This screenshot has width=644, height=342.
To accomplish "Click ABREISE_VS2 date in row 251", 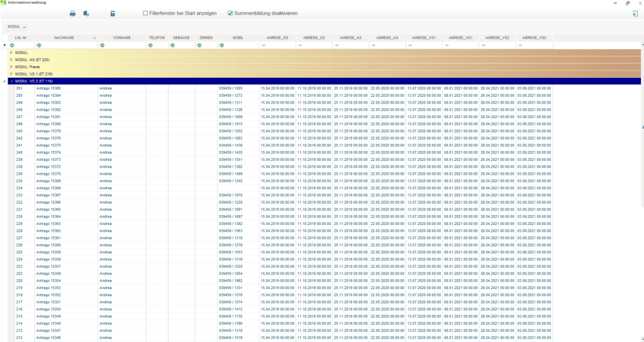I will point(535,88).
